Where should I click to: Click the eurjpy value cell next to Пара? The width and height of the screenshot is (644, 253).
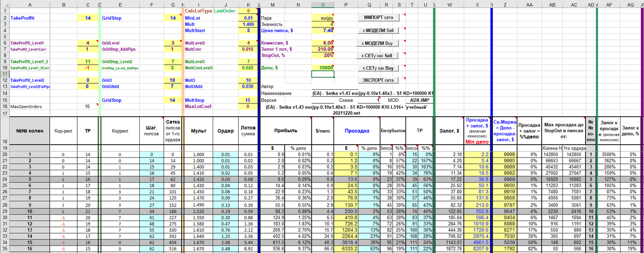point(322,17)
